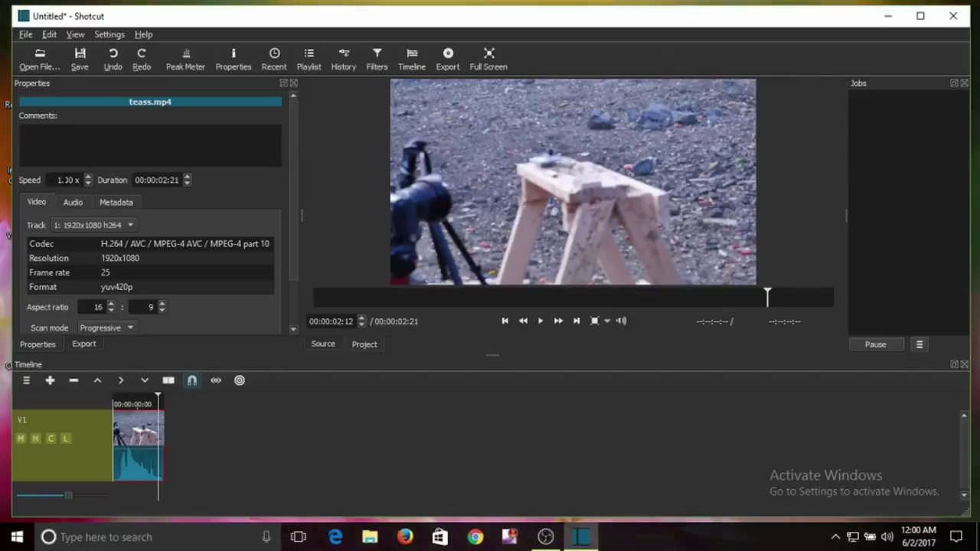
Task: Undo the last action
Action: tap(113, 59)
